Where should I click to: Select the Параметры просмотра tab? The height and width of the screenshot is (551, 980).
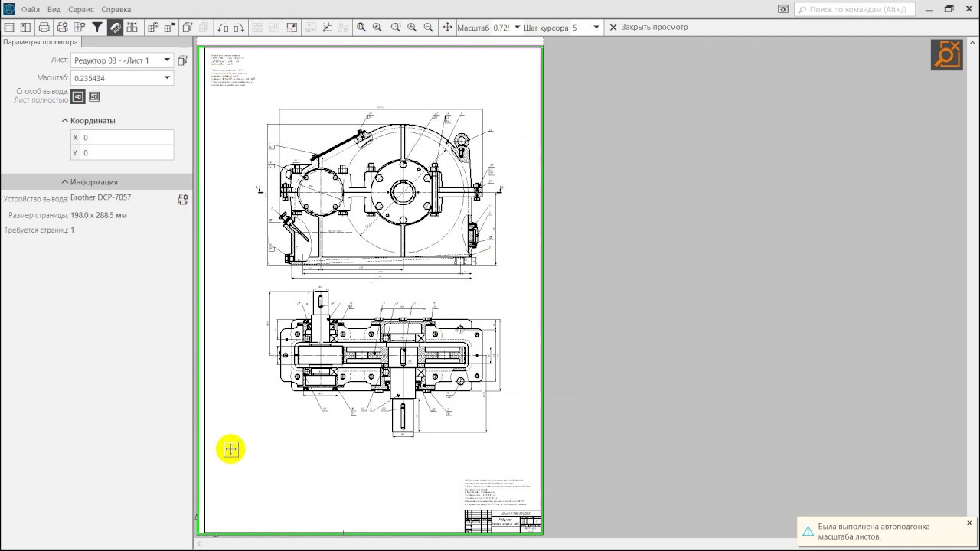[40, 42]
